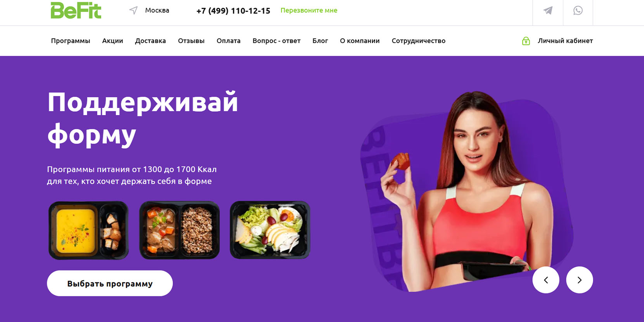Click the BeFit logo

click(76, 10)
